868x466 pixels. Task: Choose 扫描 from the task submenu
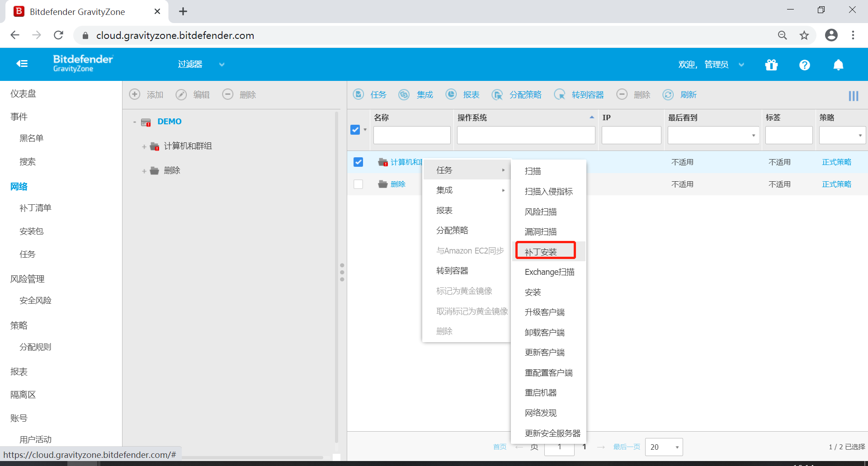coord(533,171)
